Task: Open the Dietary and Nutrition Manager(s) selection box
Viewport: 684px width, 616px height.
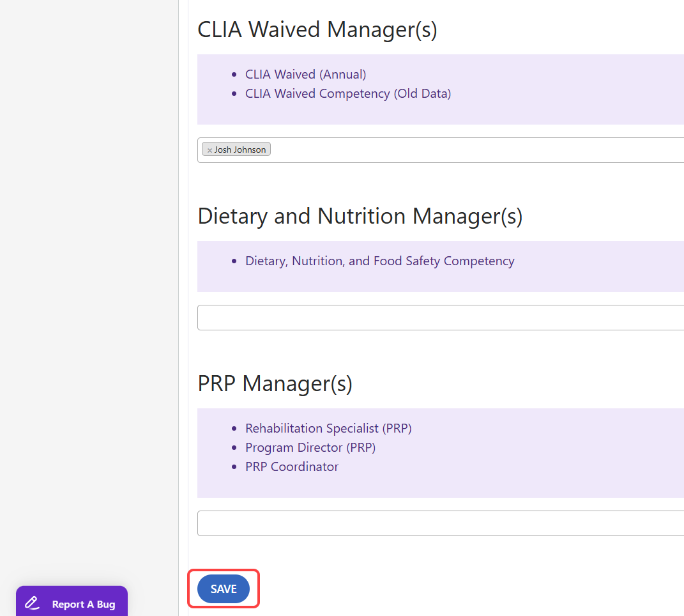Action: [x=441, y=318]
